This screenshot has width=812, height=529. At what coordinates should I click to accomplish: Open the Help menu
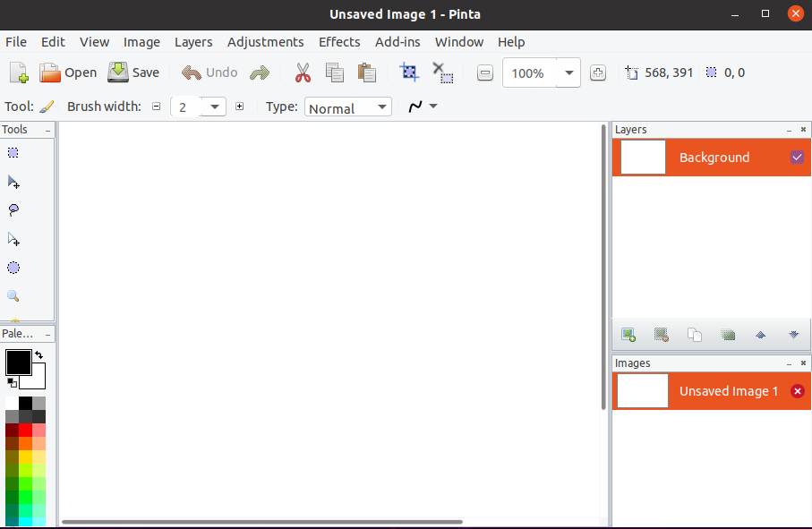(x=511, y=42)
